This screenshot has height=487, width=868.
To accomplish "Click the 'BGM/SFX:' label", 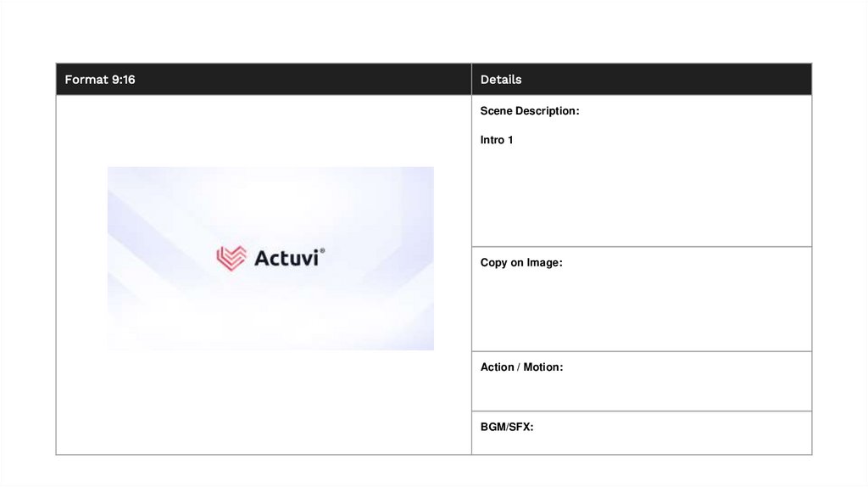I will pyautogui.click(x=507, y=427).
